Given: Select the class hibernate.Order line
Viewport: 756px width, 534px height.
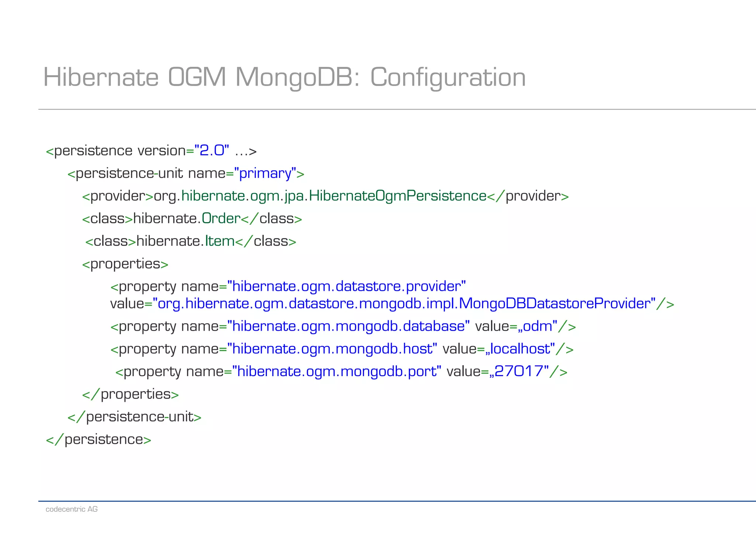Looking at the screenshot, I should 192,218.
